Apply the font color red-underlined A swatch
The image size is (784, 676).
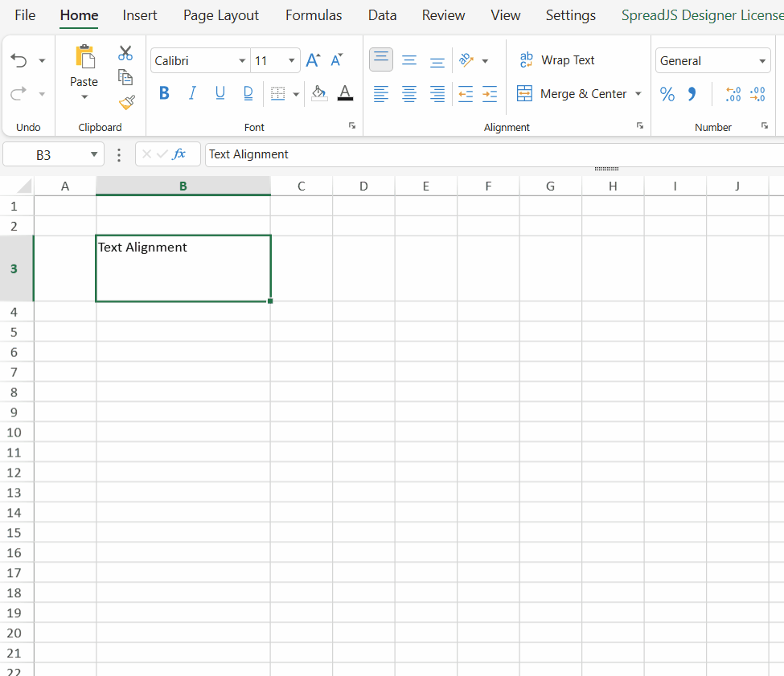click(x=345, y=94)
